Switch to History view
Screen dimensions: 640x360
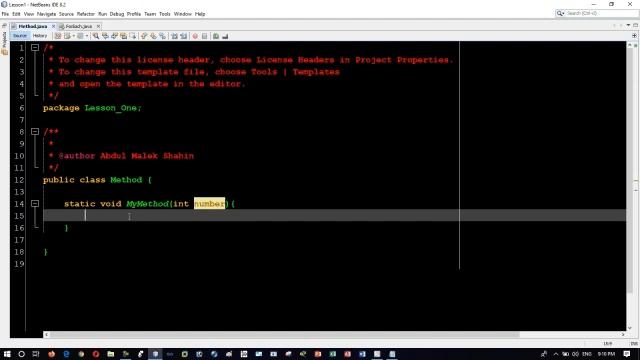pyautogui.click(x=40, y=36)
